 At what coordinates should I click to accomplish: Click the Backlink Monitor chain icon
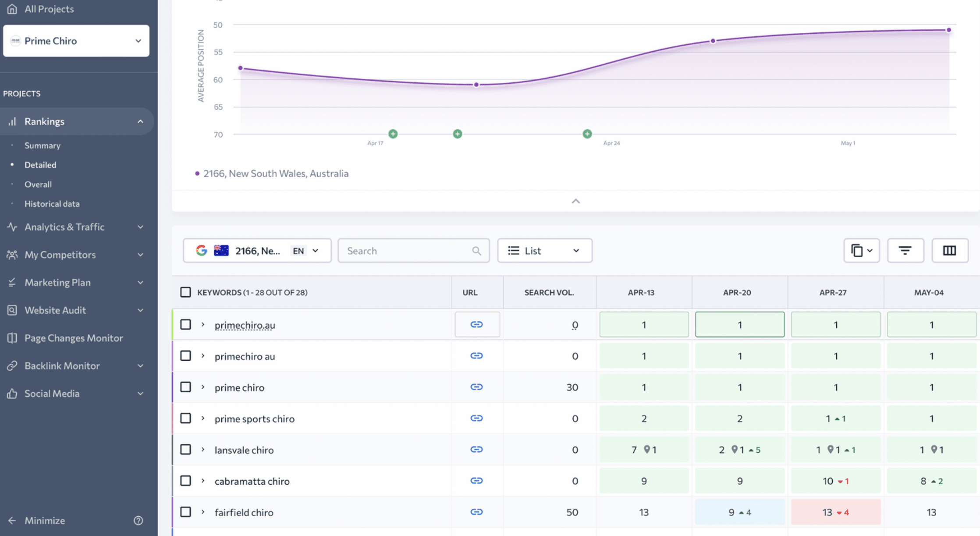click(12, 366)
